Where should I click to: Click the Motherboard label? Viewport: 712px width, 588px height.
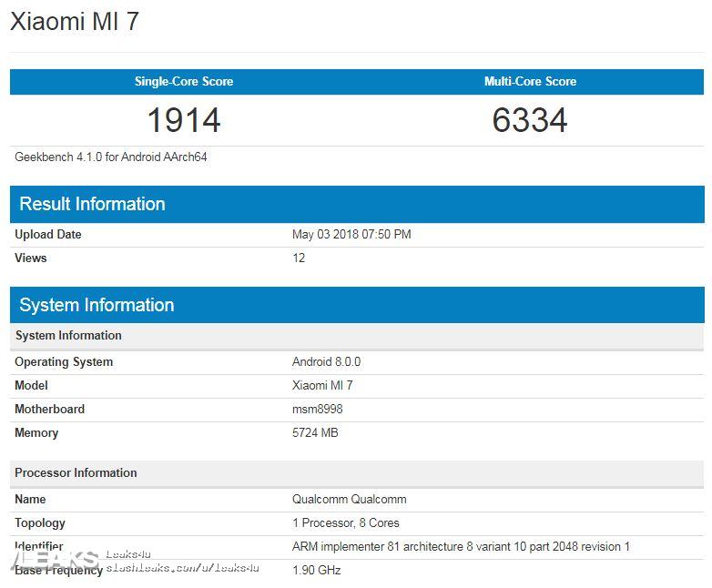[49, 409]
